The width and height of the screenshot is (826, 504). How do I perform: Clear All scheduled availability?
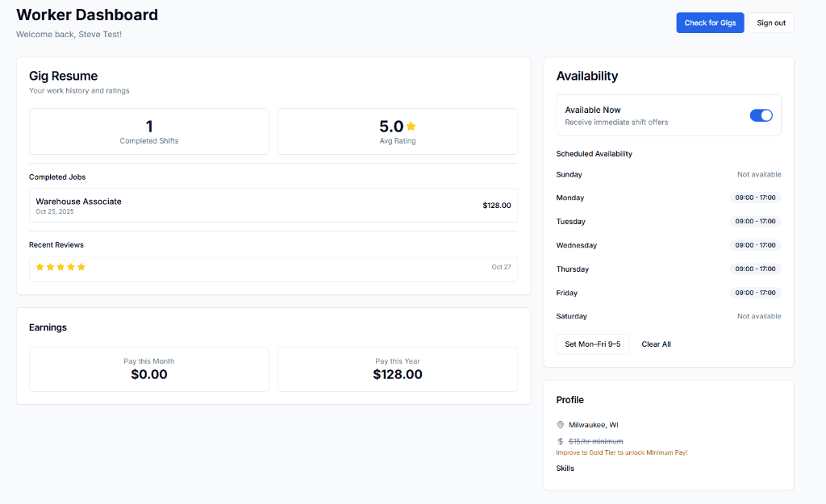[656, 344]
